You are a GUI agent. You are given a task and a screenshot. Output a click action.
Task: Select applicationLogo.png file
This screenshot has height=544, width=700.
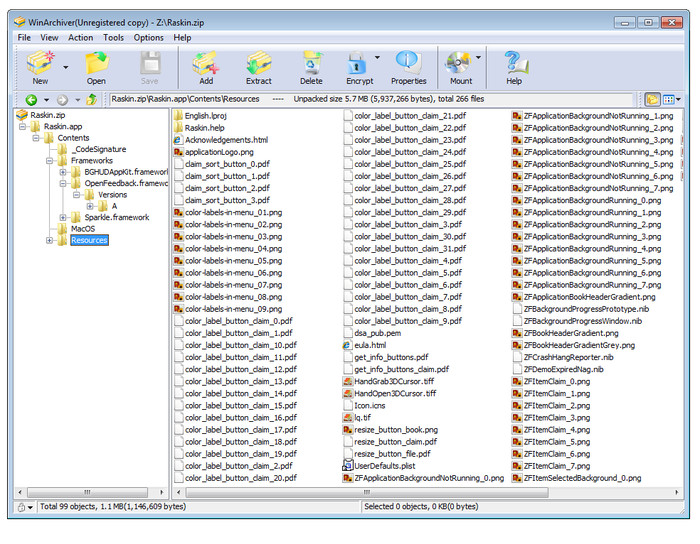pos(219,152)
